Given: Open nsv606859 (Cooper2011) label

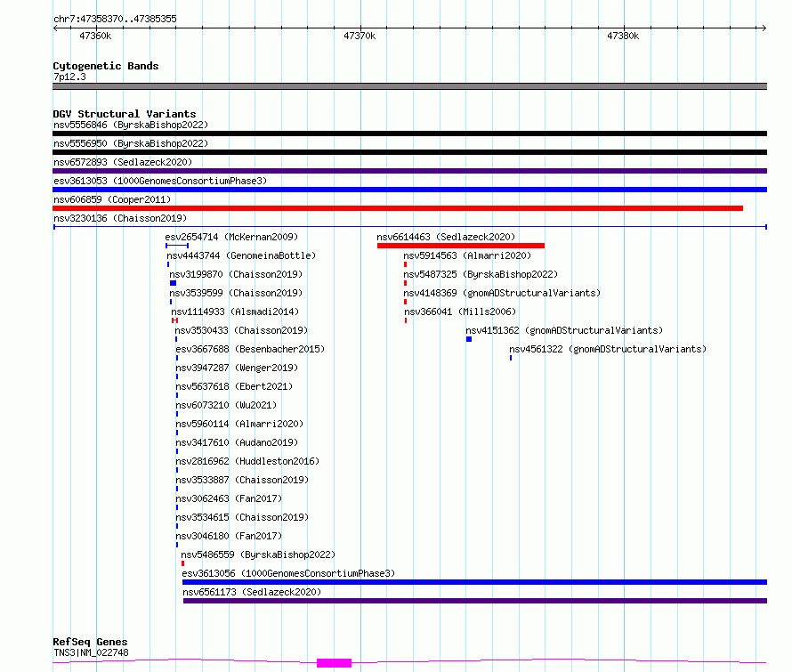Looking at the screenshot, I should (112, 199).
